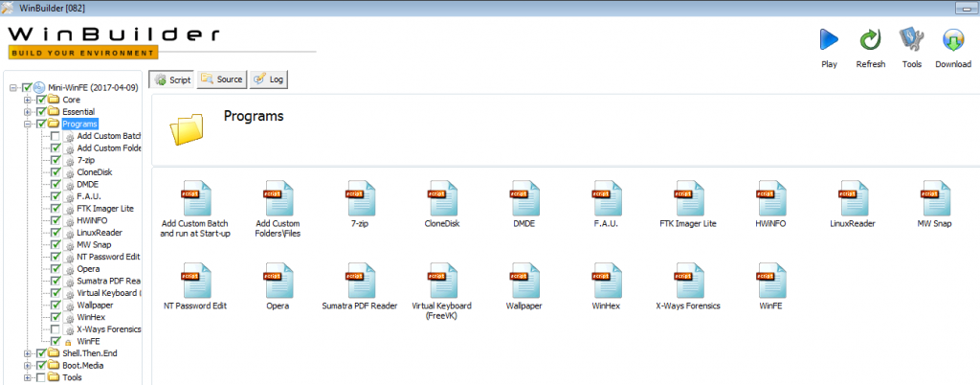Collapse the Programs folder node
980x385 pixels.
pyautogui.click(x=28, y=124)
